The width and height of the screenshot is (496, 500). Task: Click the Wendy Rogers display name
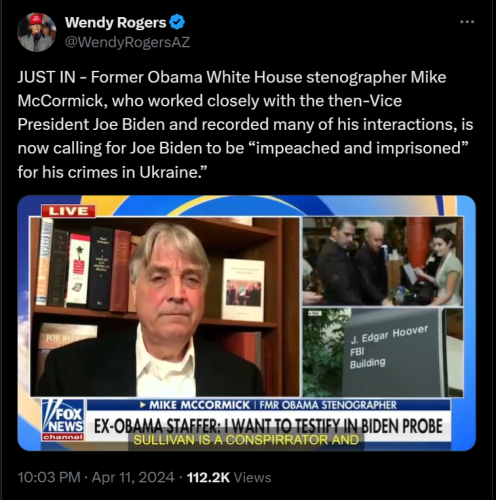point(115,23)
